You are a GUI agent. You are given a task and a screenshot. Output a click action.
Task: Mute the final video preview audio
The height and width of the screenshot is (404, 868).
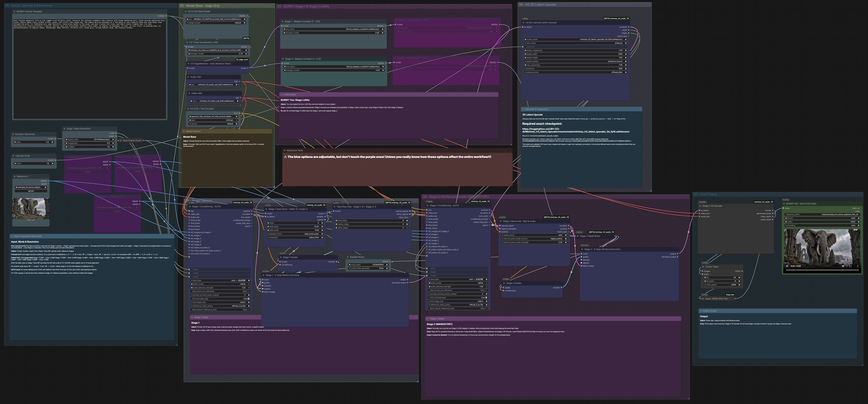[843, 266]
